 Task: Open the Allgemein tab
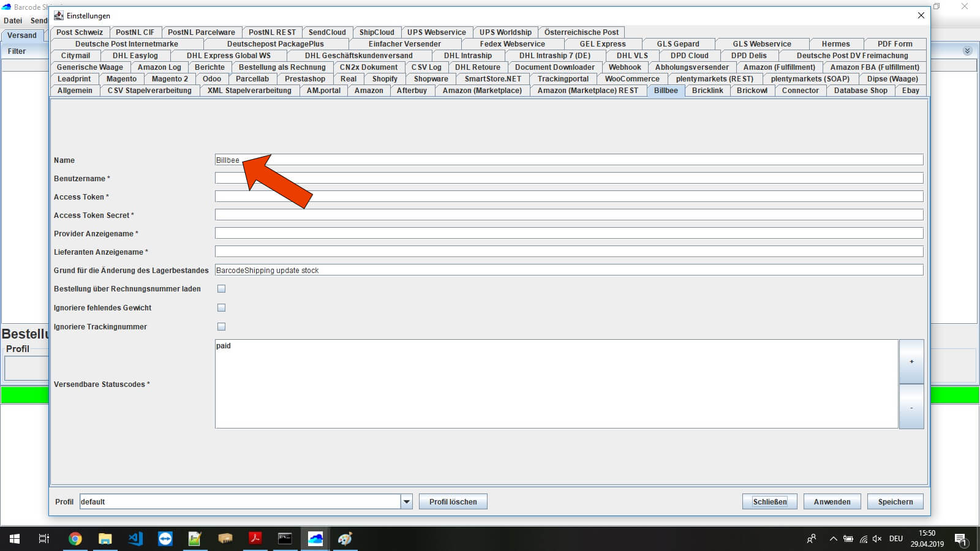pyautogui.click(x=75, y=90)
